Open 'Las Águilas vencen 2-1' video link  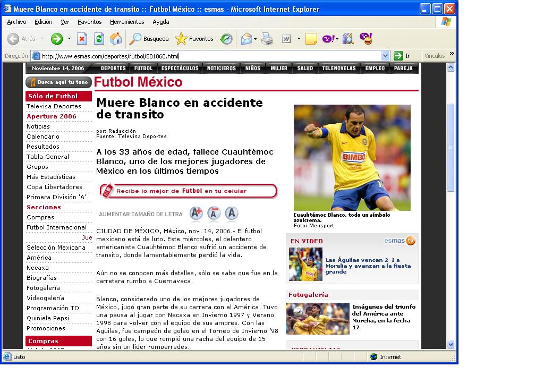coord(368,266)
